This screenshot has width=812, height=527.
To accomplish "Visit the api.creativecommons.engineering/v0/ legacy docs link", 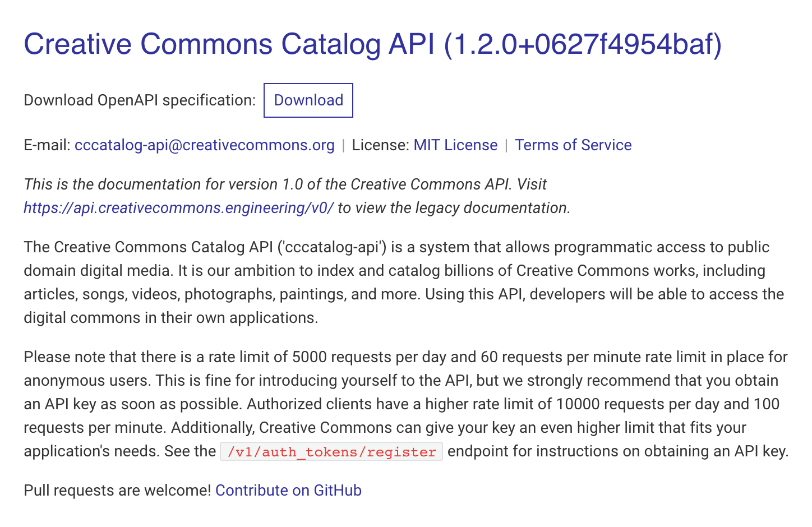I will (x=178, y=208).
